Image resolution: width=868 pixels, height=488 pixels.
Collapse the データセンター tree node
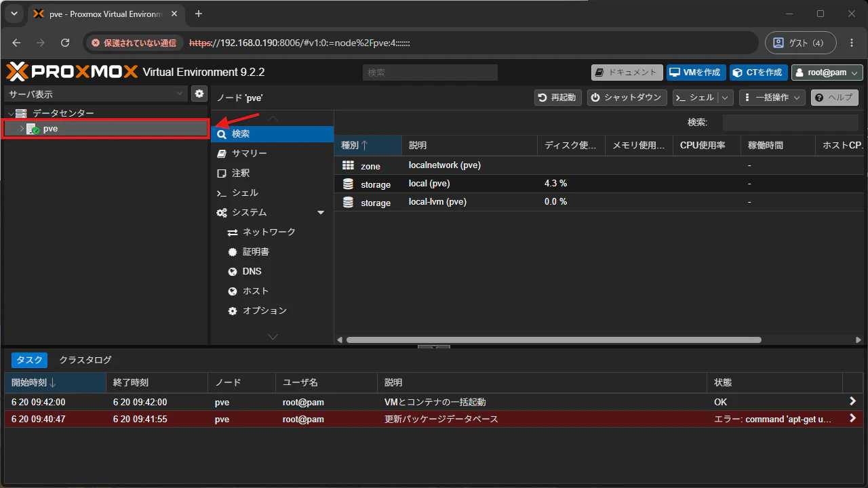[x=10, y=113]
